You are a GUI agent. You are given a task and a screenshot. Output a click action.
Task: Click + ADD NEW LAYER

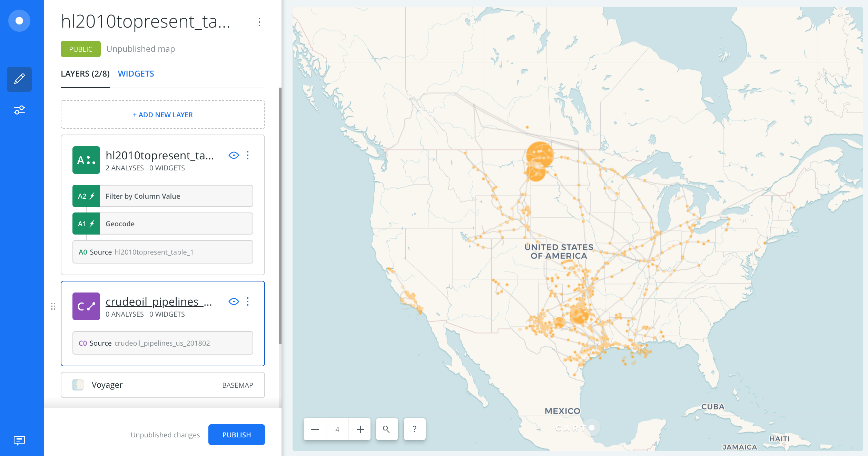tap(163, 115)
